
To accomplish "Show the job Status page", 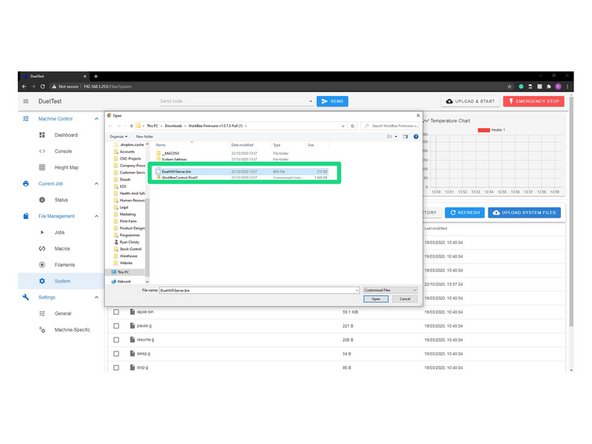I will point(61,200).
